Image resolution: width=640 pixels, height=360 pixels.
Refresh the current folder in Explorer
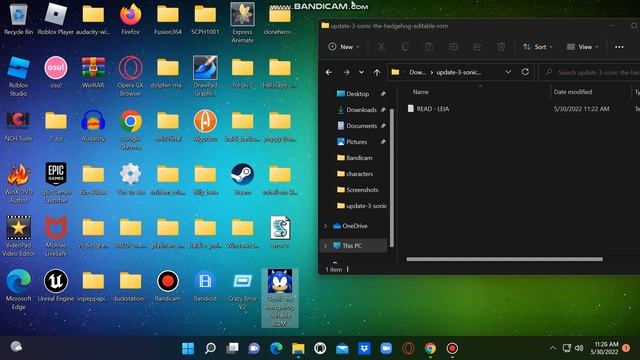[525, 72]
